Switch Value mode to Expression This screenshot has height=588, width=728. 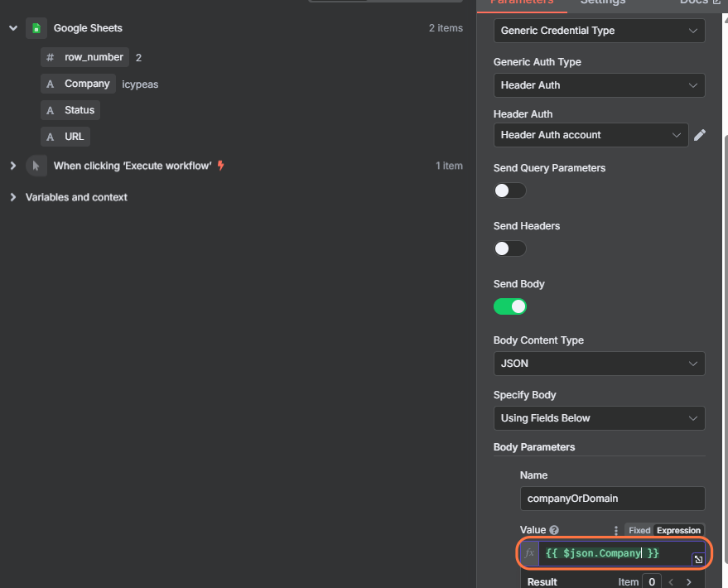pos(678,530)
